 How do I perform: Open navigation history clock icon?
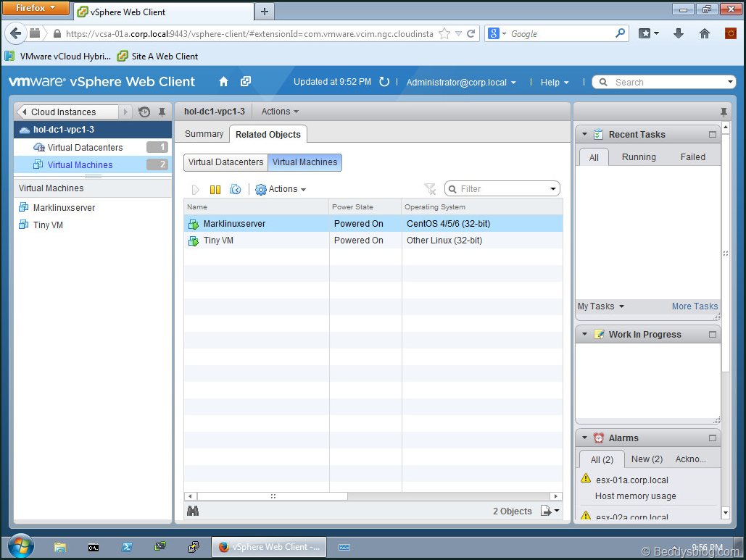click(x=144, y=112)
